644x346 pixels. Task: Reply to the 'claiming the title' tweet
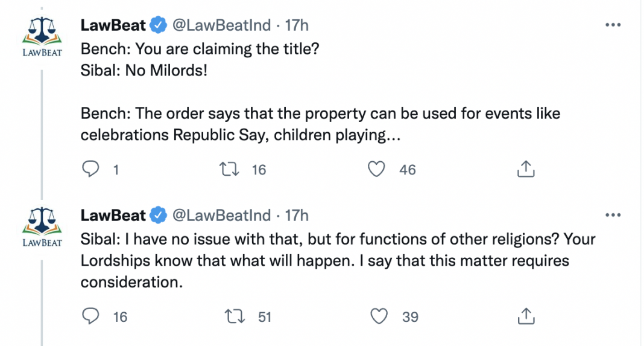pyautogui.click(x=90, y=169)
